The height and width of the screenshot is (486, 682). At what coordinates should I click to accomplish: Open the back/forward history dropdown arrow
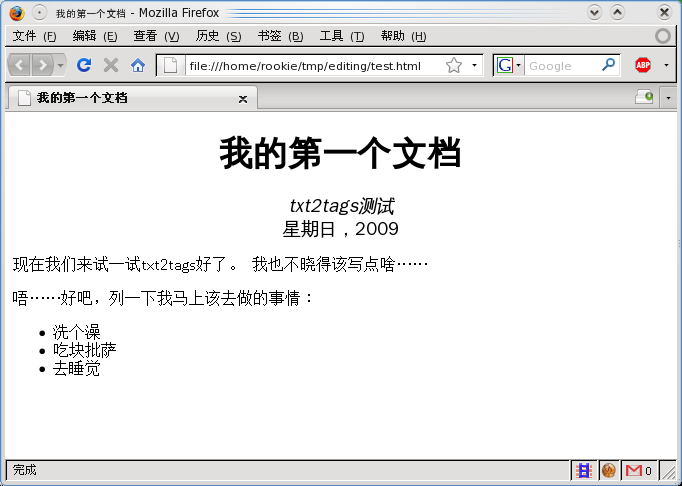(61, 65)
